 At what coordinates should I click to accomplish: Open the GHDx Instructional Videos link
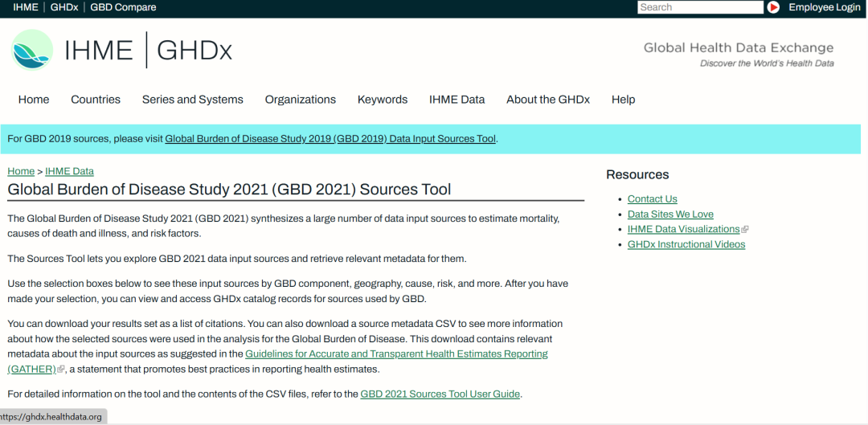click(x=686, y=244)
